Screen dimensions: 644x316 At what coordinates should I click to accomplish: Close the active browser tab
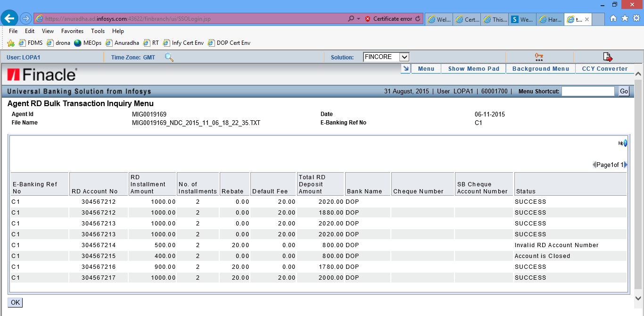pos(587,19)
